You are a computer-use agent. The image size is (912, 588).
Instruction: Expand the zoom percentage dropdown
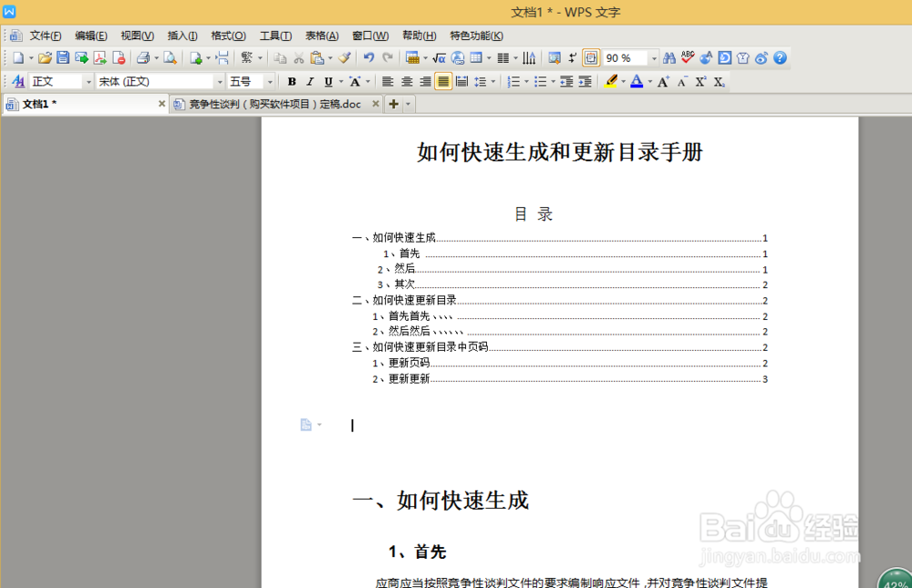654,58
